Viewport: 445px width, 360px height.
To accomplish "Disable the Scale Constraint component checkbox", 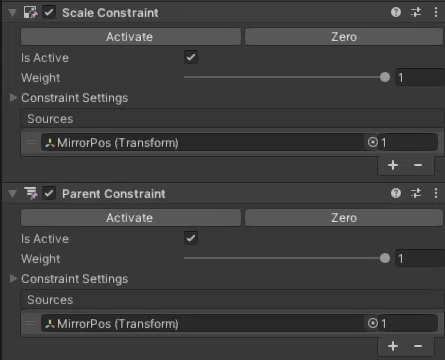I will (49, 13).
